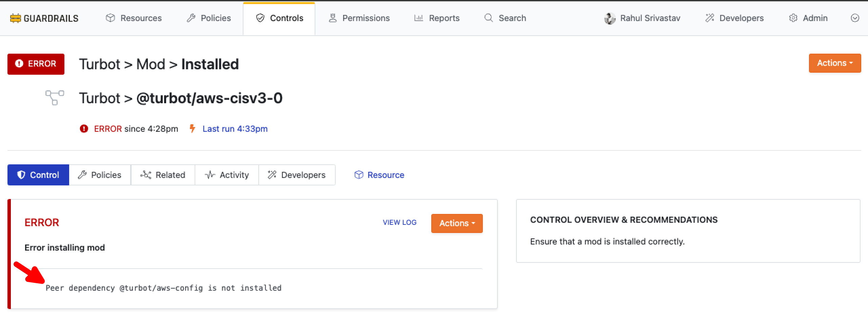Viewport: 868px width, 326px height.
Task: Open Developers in the top navigation
Action: [734, 18]
